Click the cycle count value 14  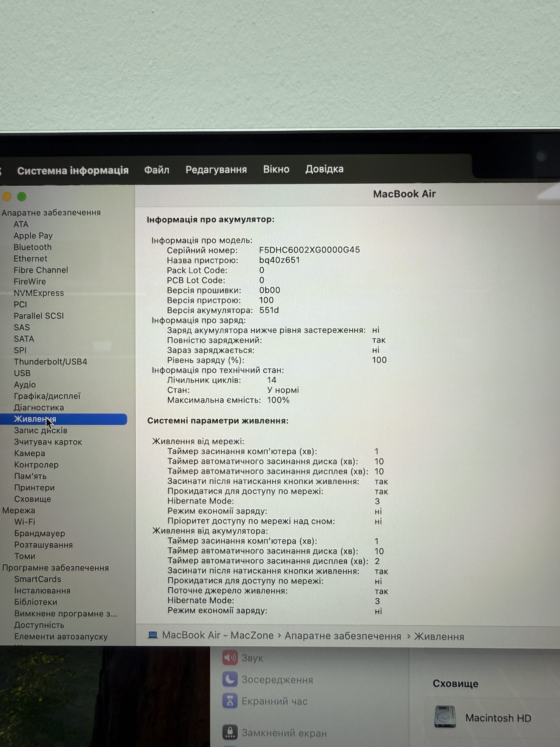pyautogui.click(x=272, y=380)
